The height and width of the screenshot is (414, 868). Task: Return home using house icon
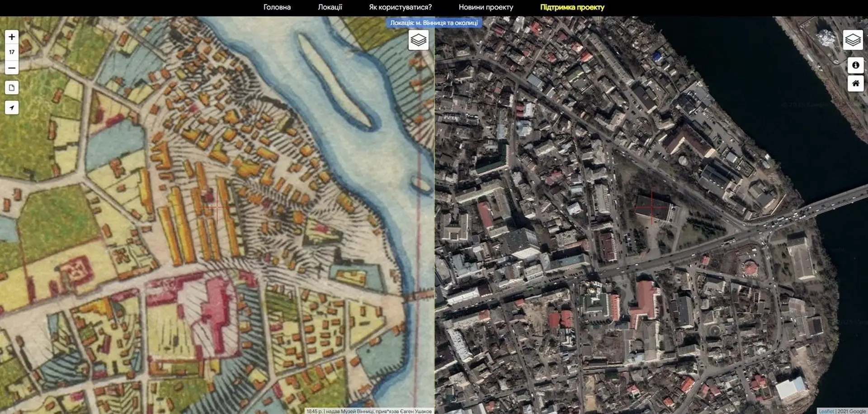click(855, 84)
